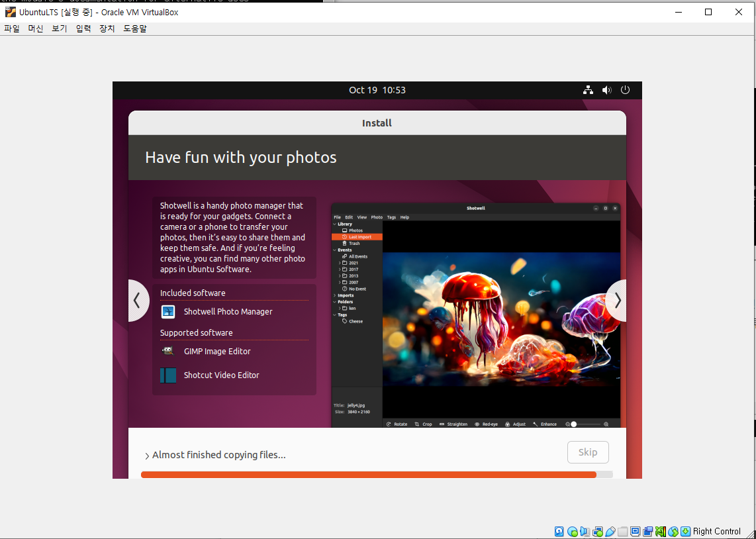756x539 pixels.
Task: Click the VirtualBox icon in the title bar
Action: (x=10, y=12)
